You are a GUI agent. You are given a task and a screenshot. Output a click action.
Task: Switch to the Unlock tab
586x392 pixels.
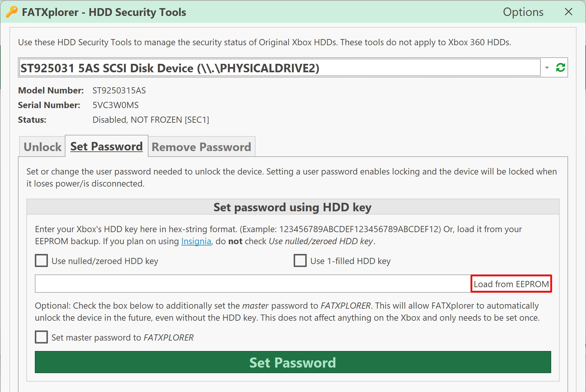42,147
